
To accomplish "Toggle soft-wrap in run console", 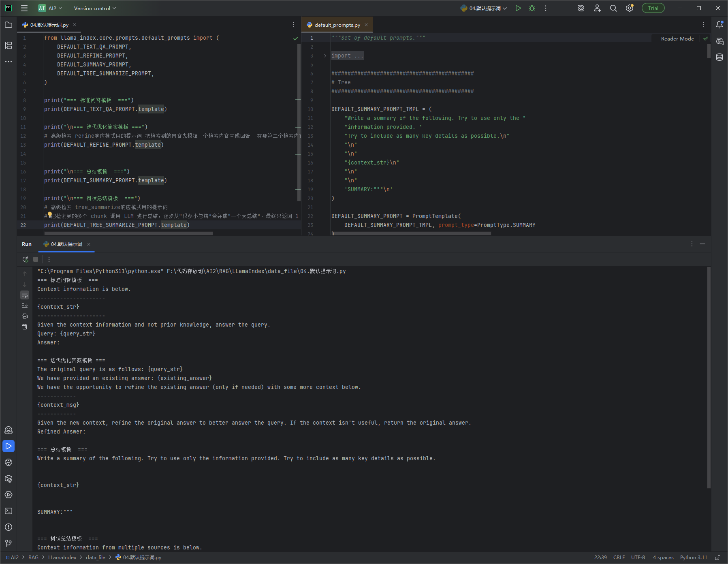I will tap(25, 295).
